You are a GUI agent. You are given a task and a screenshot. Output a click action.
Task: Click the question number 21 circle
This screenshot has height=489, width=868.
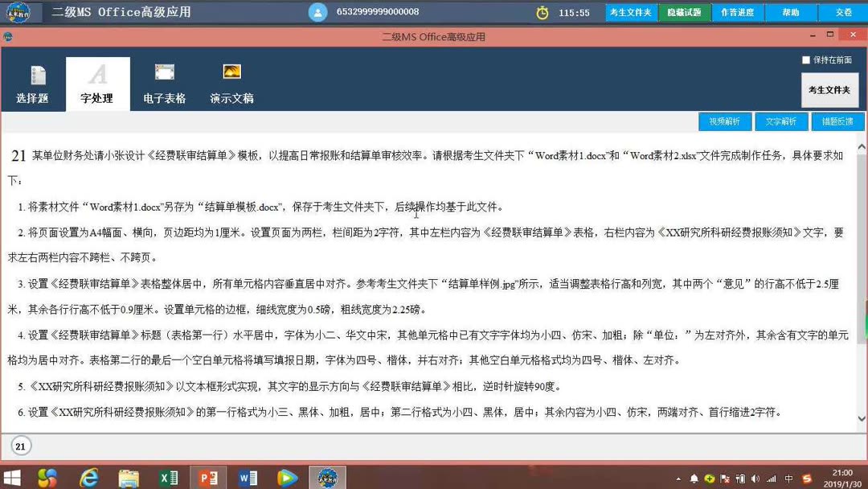[19, 446]
